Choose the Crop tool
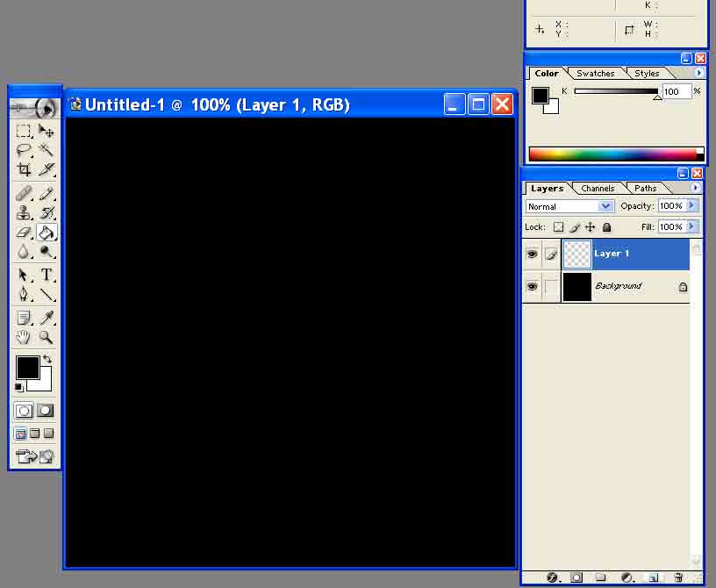 [24, 169]
